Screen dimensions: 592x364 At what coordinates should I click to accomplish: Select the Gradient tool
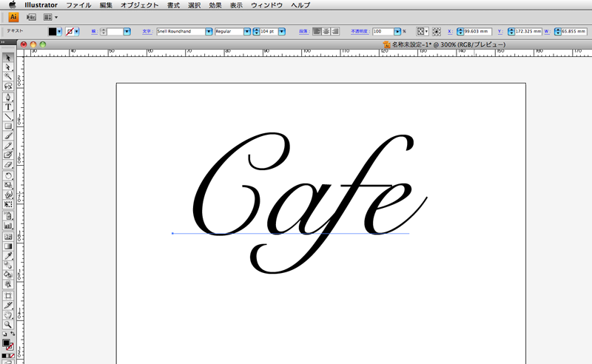(8, 246)
